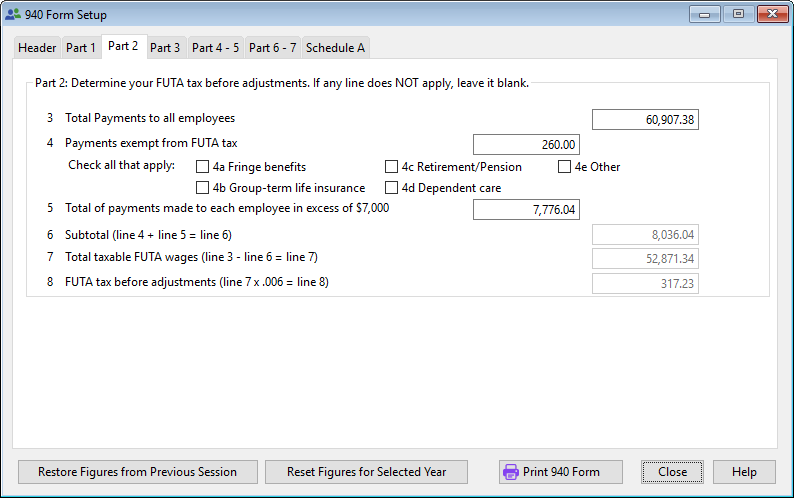This screenshot has height=498, width=794.
Task: Check the 4a Fringe benefits box
Action: 203,167
